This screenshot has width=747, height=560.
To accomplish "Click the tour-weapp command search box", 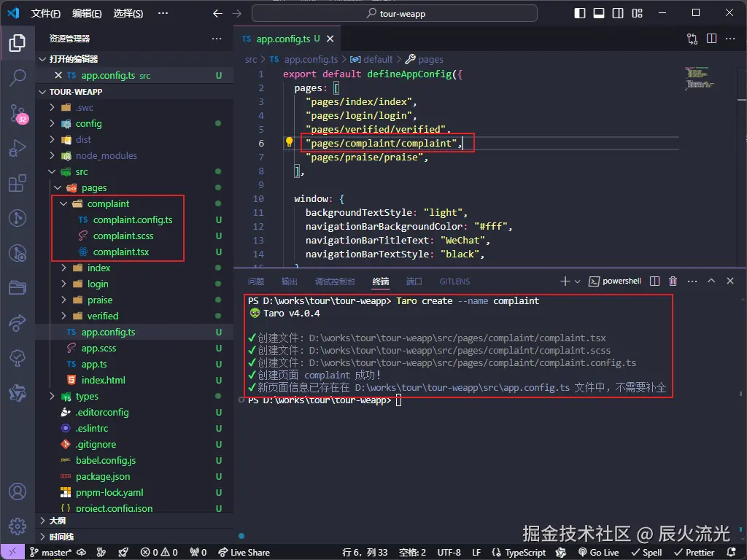I will click(x=395, y=13).
